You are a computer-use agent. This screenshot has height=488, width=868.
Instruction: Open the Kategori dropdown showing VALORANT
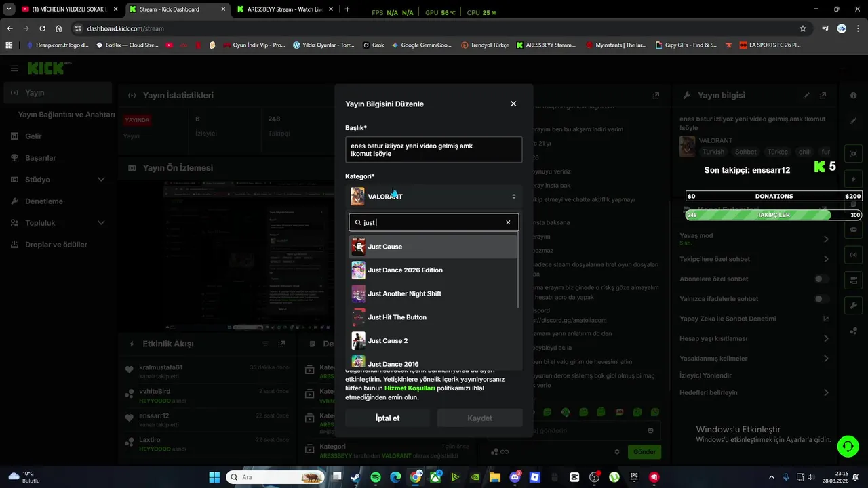pyautogui.click(x=434, y=197)
